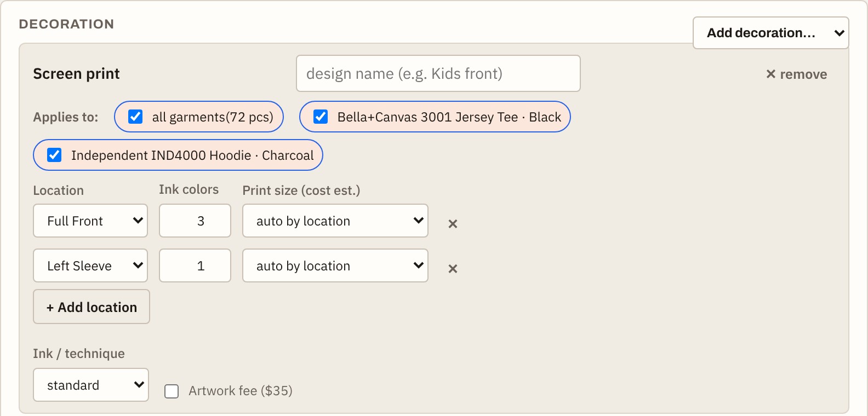Click the Add location button
This screenshot has width=868, height=416.
(92, 307)
